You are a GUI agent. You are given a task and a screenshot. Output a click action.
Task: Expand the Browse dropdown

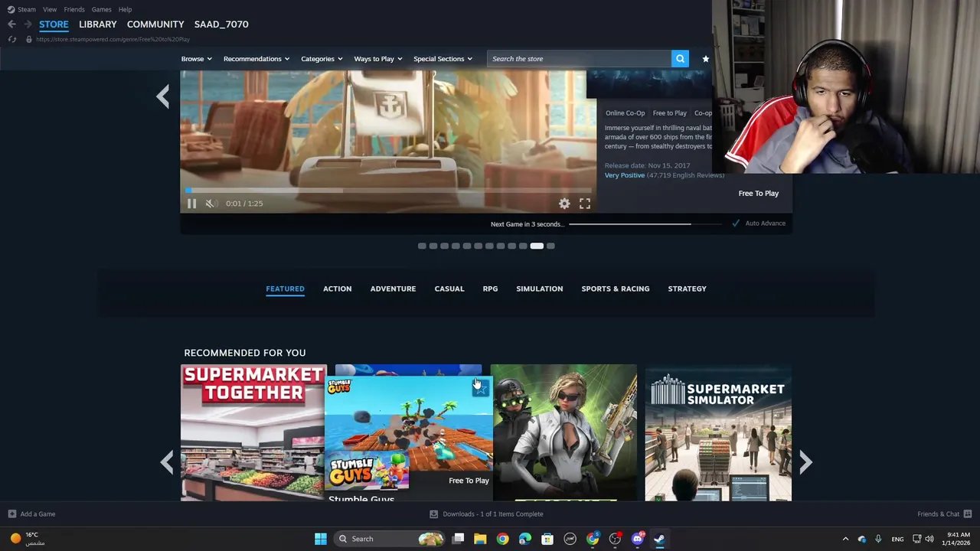point(197,59)
